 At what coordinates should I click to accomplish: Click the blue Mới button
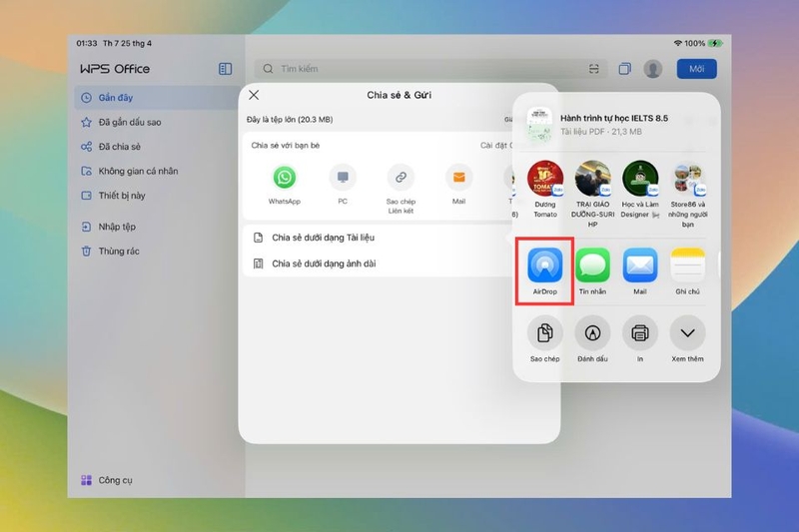[696, 69]
